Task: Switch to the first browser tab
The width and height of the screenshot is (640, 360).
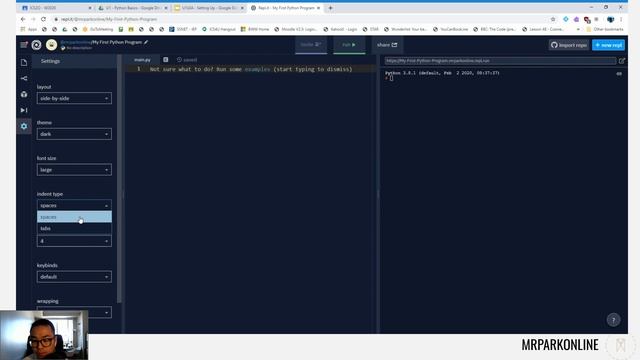Action: [56, 8]
